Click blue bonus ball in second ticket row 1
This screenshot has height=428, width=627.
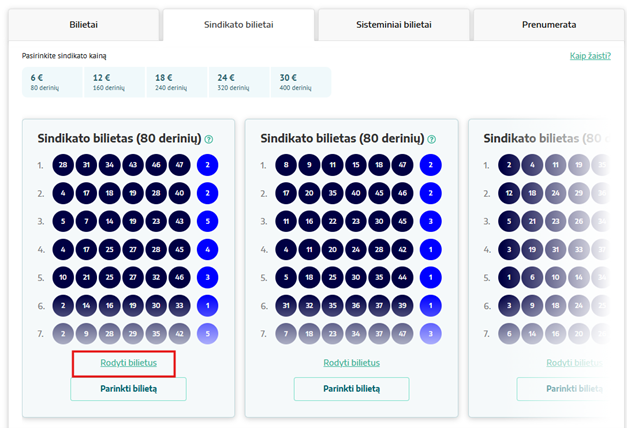[x=431, y=164]
